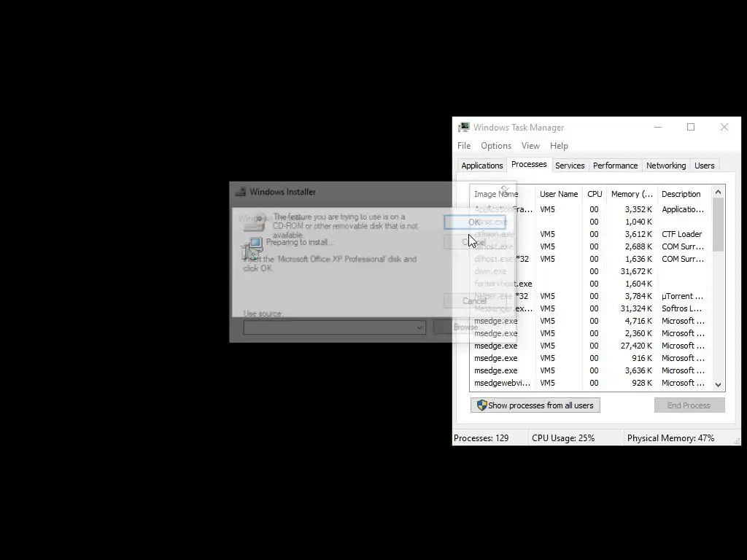Select the row with memory 1,040 K
The height and width of the screenshot is (560, 747).
click(x=591, y=222)
